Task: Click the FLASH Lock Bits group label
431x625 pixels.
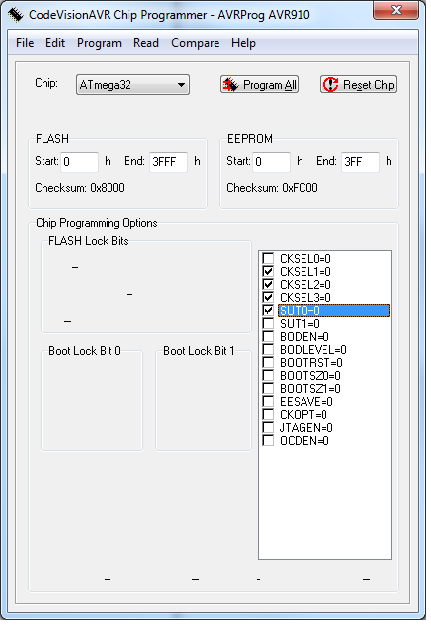Action: tap(88, 241)
